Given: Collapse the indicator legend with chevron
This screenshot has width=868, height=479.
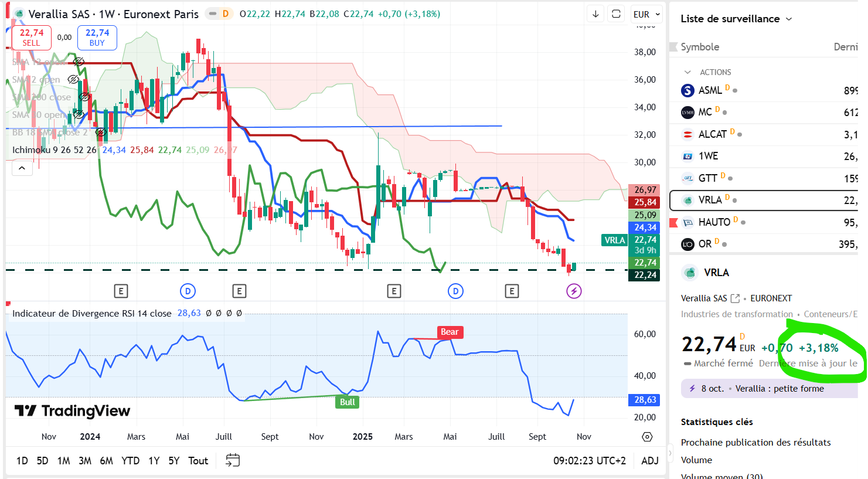Looking at the screenshot, I should point(22,168).
